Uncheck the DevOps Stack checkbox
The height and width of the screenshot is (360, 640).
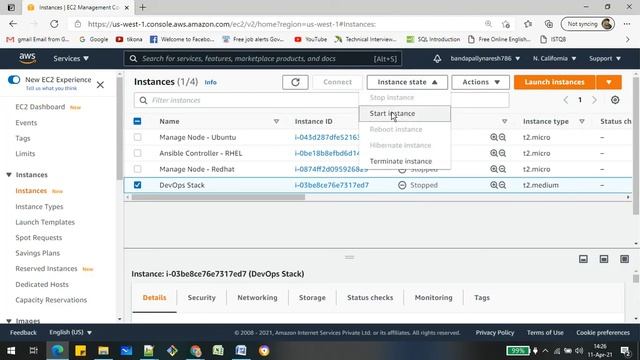[x=138, y=185]
